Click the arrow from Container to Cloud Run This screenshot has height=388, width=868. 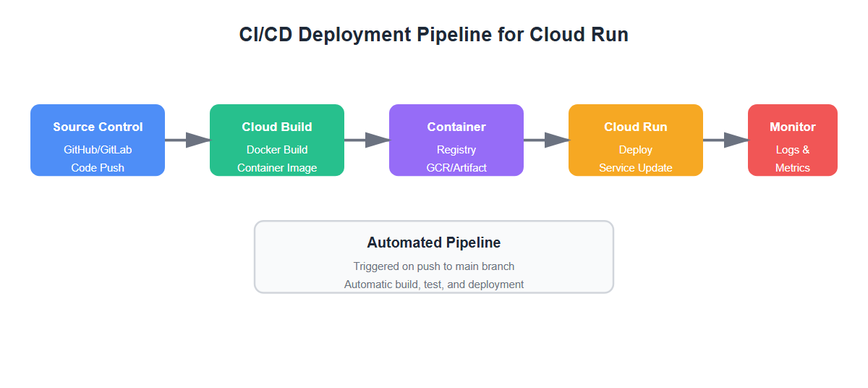click(546, 140)
